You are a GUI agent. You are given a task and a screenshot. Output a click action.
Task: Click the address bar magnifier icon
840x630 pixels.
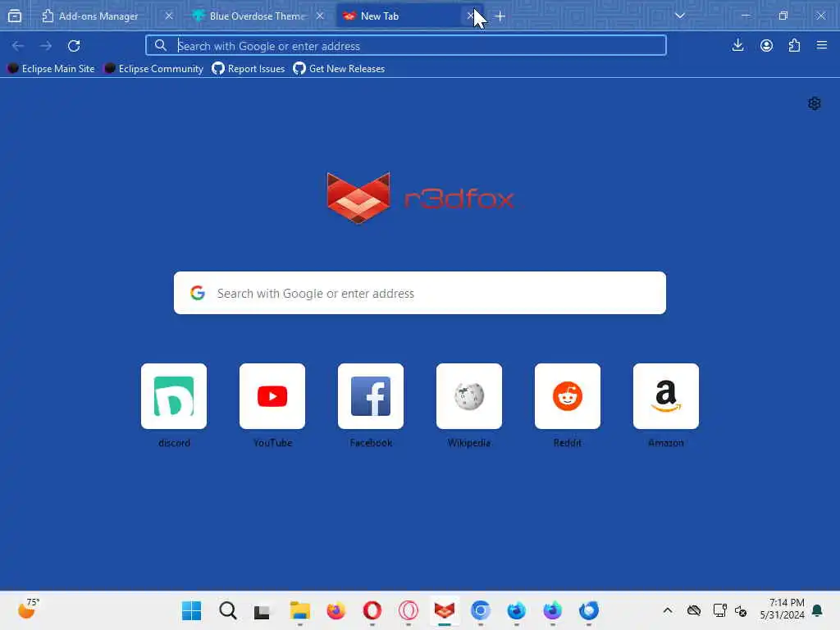click(161, 46)
